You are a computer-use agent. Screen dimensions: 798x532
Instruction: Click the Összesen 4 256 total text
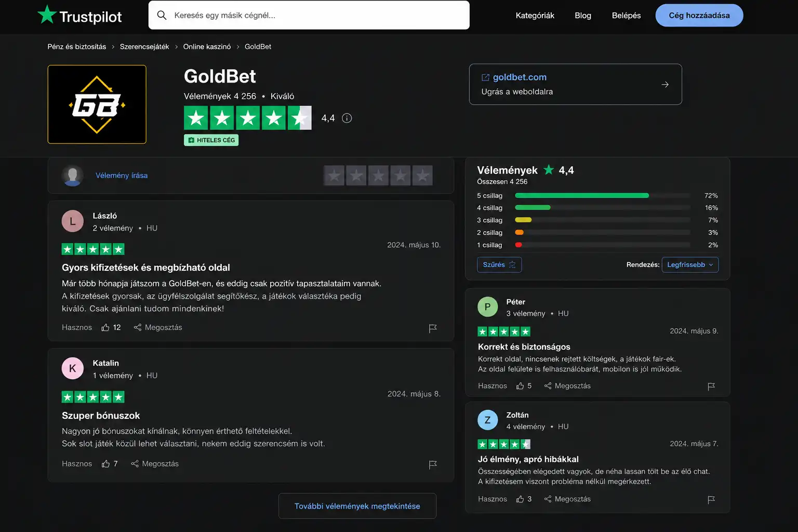click(x=502, y=182)
